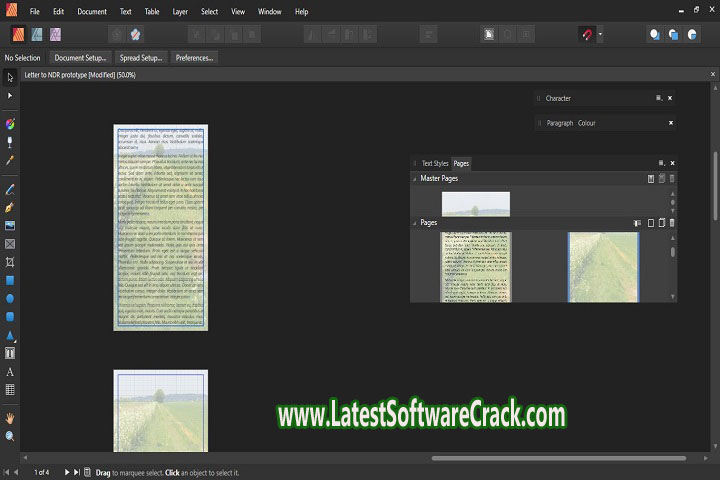Select the Rectangle shape tool
Viewport: 720px width, 480px height.
(x=10, y=280)
